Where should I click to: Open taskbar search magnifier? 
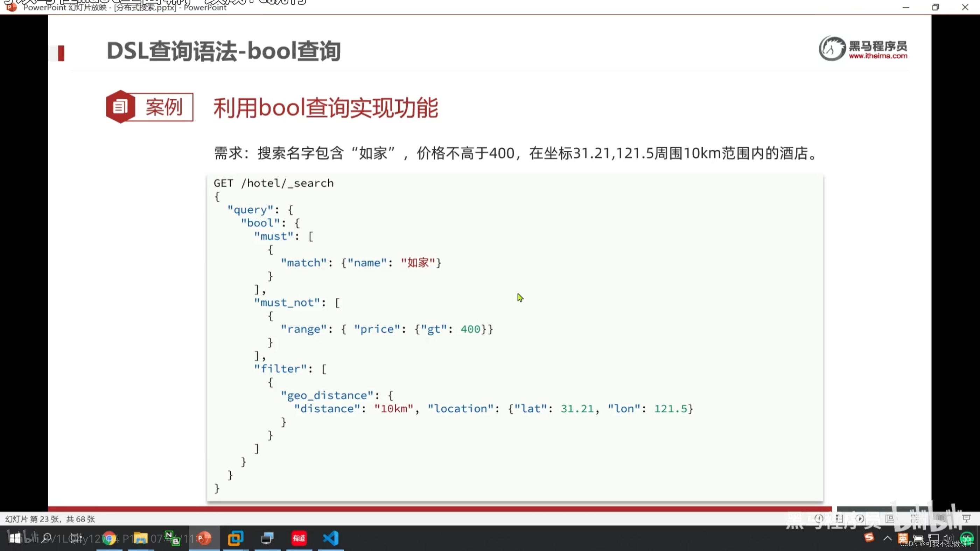[x=46, y=538]
